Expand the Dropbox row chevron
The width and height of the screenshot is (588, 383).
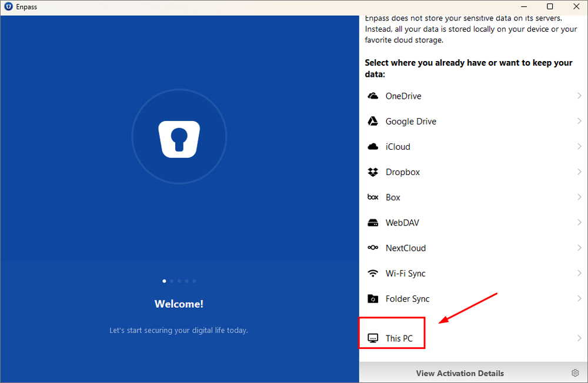(579, 172)
